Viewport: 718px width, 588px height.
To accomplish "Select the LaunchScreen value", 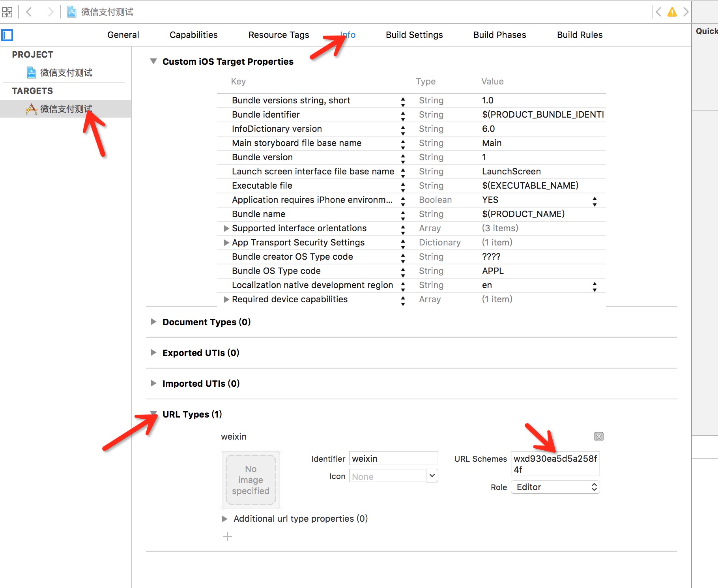I will pos(511,171).
